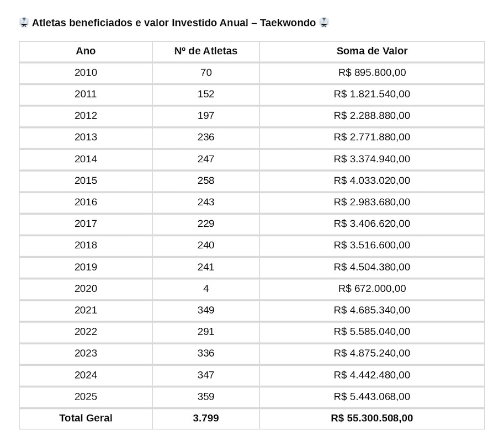Click the athlete count 359 cell

pyautogui.click(x=206, y=396)
